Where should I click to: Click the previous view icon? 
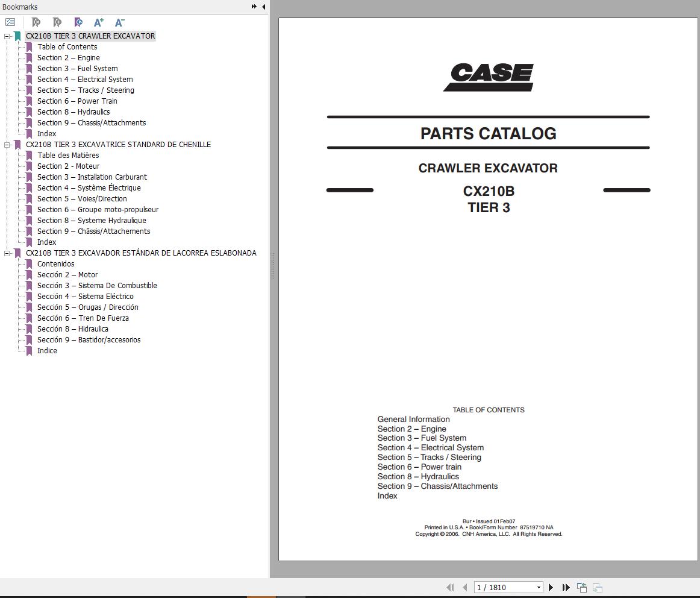point(582,587)
